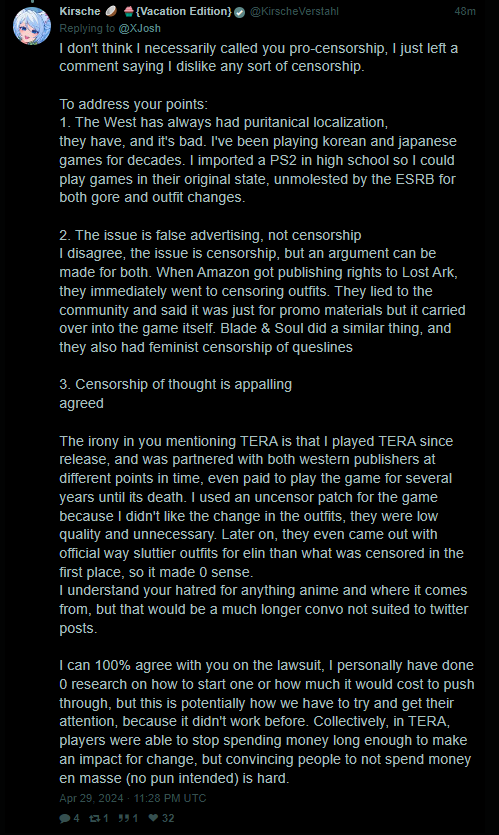Screen dimensions: 499x835
Task: Click the quote marks icon
Action: pyautogui.click(x=124, y=818)
